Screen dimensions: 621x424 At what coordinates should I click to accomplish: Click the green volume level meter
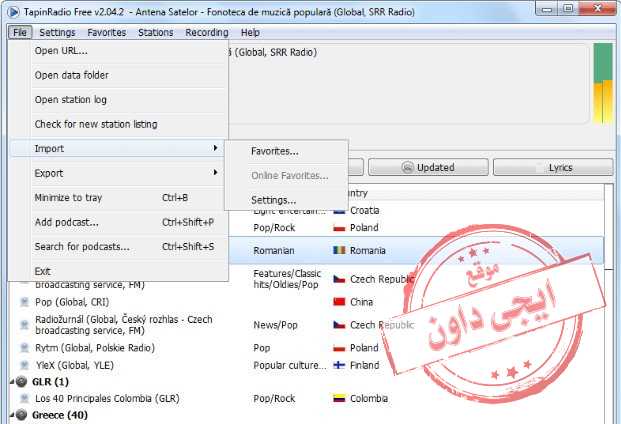[x=603, y=83]
